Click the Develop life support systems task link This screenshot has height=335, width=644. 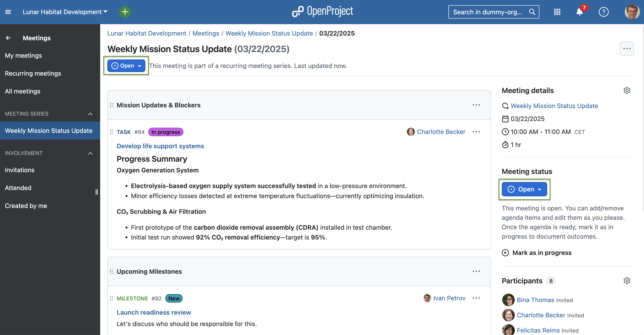160,145
